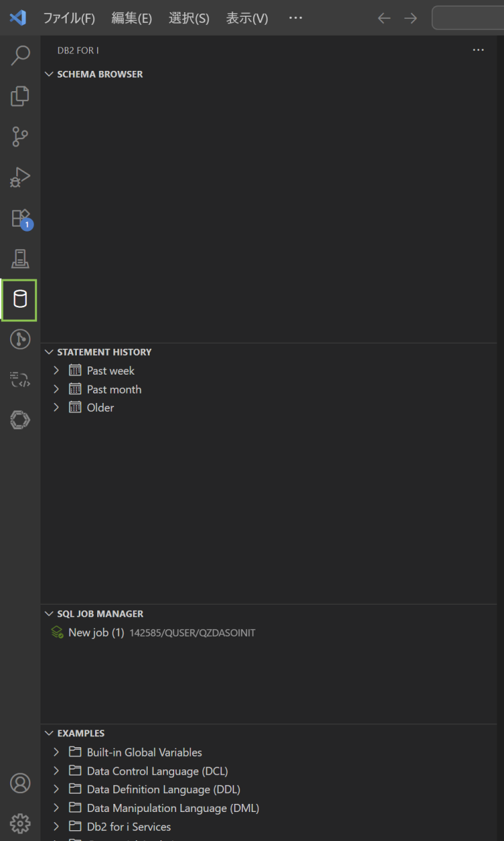Expand Data Control Language (DCL) chevron
Screen dimensions: 504x841
click(57, 771)
